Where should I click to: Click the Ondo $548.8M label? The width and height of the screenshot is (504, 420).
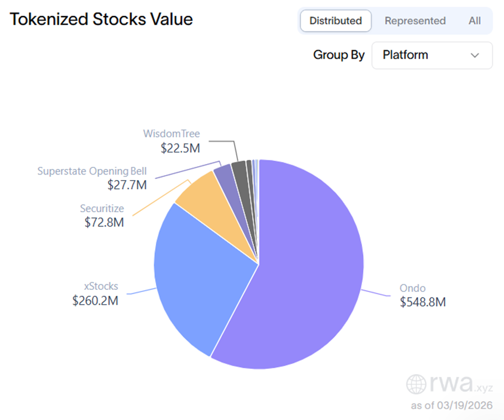(x=423, y=296)
